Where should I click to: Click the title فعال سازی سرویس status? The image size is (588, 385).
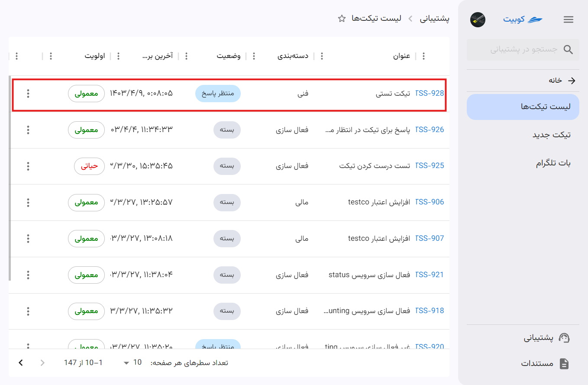click(370, 275)
